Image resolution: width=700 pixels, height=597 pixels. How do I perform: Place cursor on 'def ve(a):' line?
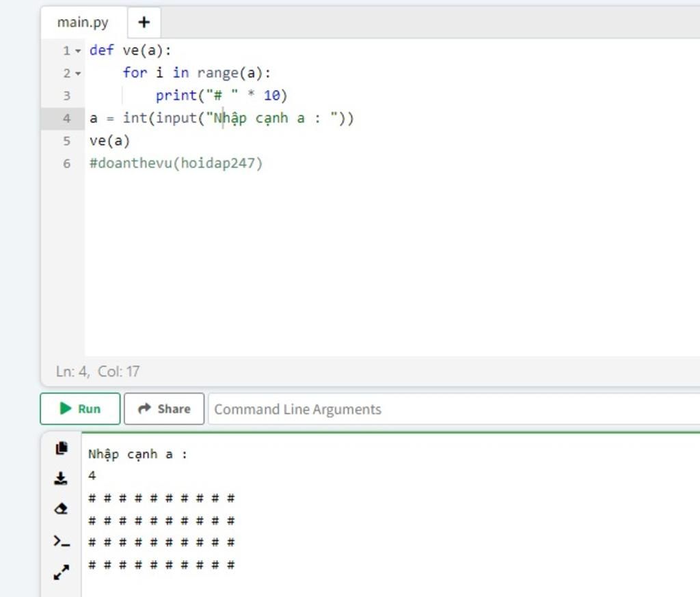point(130,51)
